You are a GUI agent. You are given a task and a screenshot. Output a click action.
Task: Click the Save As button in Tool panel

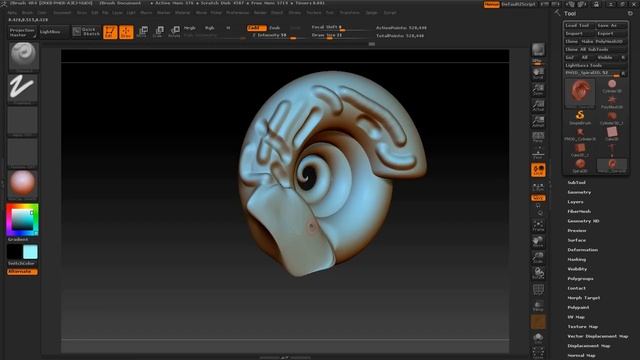tap(611, 25)
